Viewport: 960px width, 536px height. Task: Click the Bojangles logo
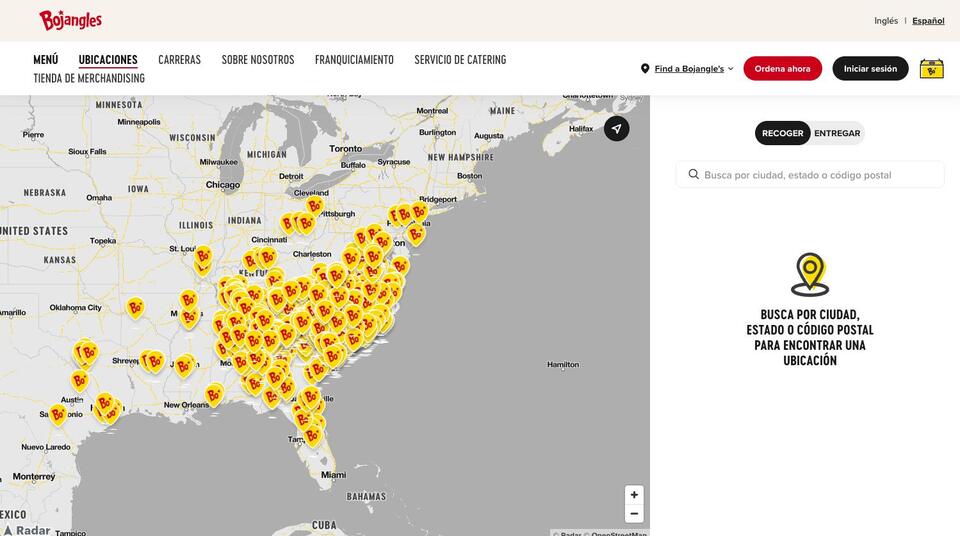pyautogui.click(x=70, y=20)
